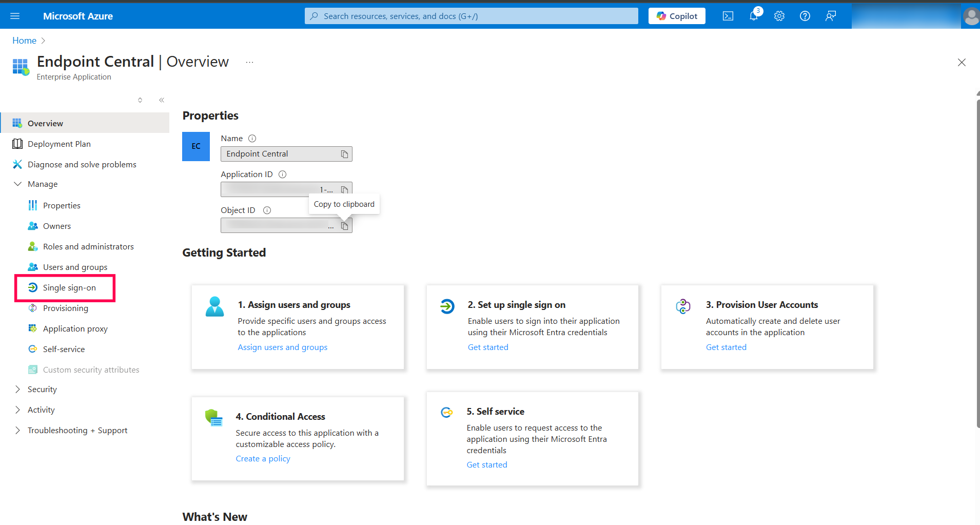This screenshot has width=980, height=525.
Task: Open portal settings gear
Action: 779,16
